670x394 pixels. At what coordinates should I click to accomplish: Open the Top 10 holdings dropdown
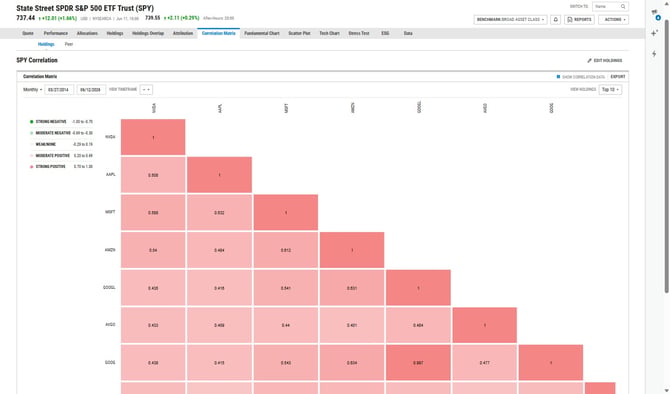[x=610, y=90]
